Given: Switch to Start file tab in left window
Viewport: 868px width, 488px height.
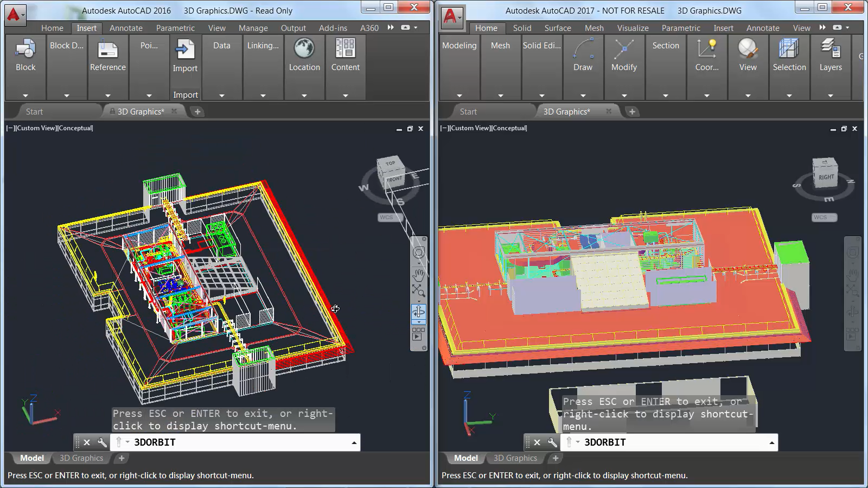Looking at the screenshot, I should click(34, 111).
